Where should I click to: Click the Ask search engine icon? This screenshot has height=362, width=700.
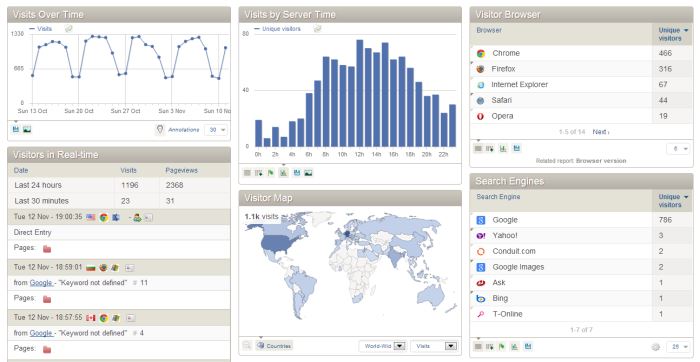pyautogui.click(x=480, y=283)
